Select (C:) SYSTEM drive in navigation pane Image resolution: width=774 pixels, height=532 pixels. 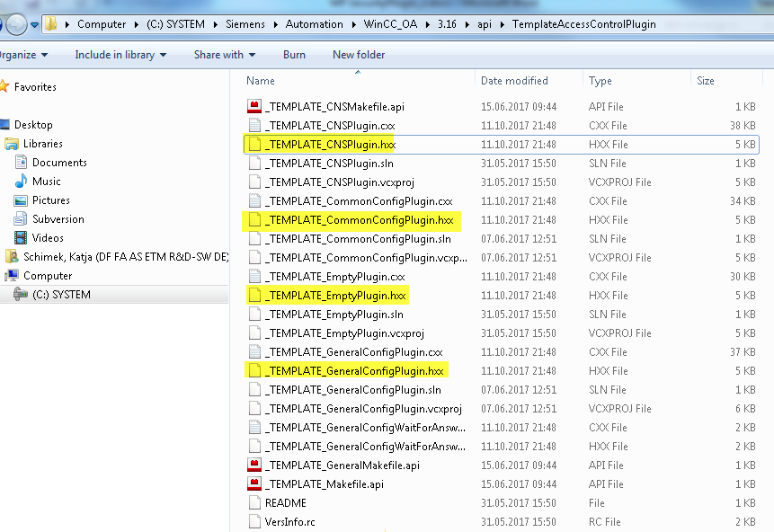point(61,295)
